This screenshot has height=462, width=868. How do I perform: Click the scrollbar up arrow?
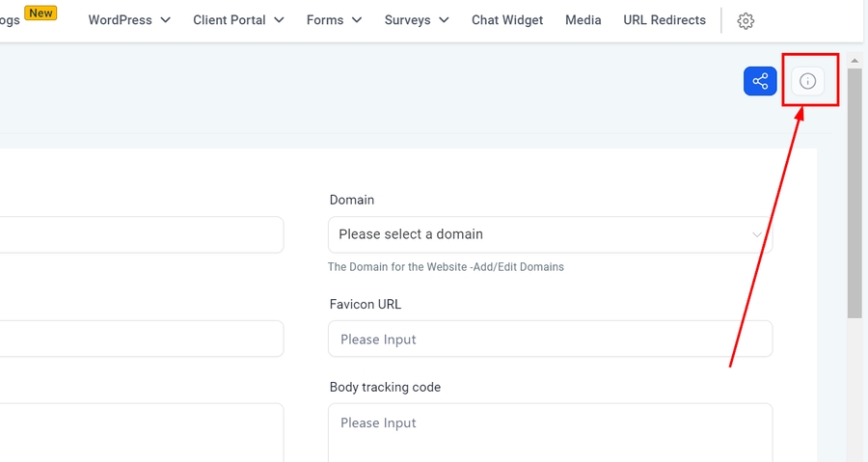pyautogui.click(x=854, y=61)
